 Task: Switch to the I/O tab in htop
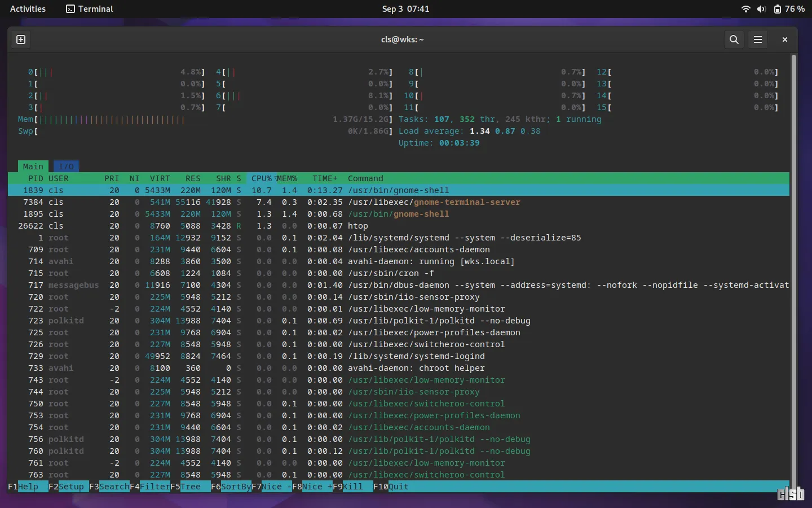coord(67,167)
